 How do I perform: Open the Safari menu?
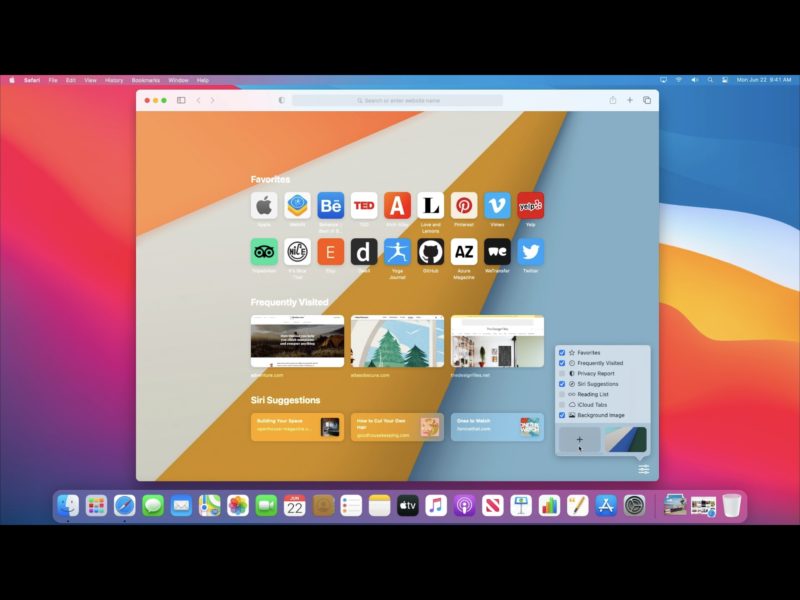tap(32, 80)
